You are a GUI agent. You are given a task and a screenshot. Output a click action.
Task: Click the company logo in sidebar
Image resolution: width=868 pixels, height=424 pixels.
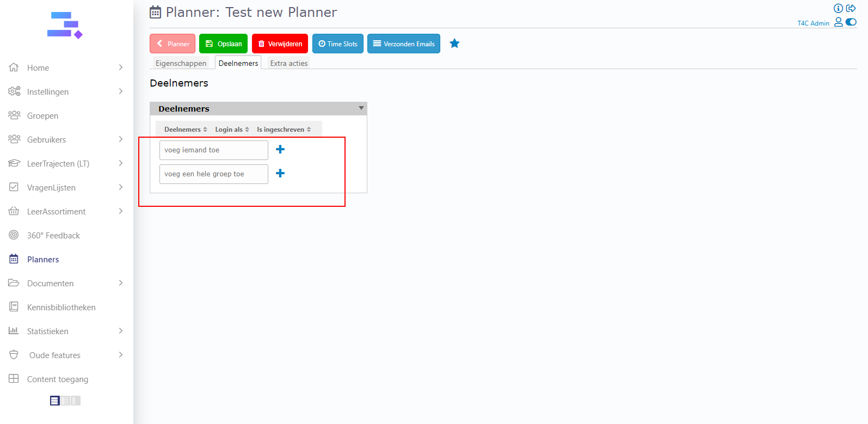tap(65, 26)
